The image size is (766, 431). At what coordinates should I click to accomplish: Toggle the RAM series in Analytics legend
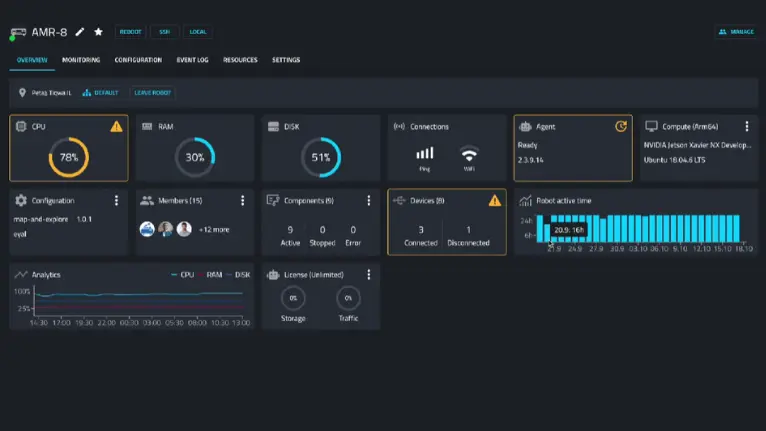[x=210, y=274]
